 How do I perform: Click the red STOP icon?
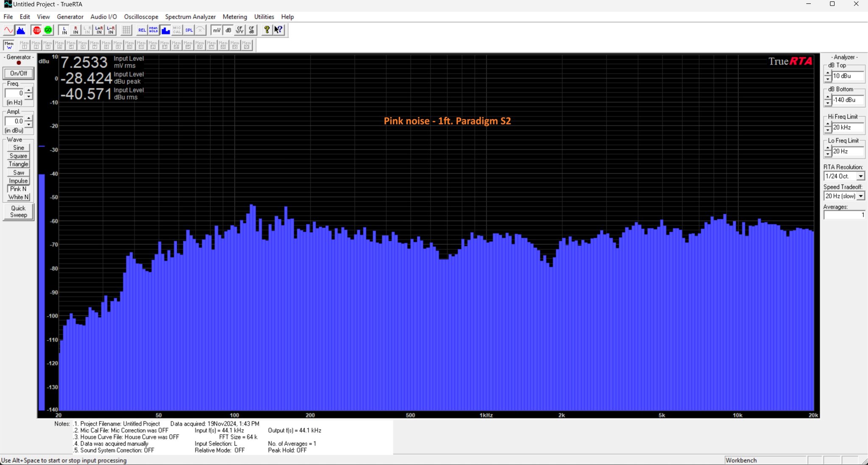(36, 30)
